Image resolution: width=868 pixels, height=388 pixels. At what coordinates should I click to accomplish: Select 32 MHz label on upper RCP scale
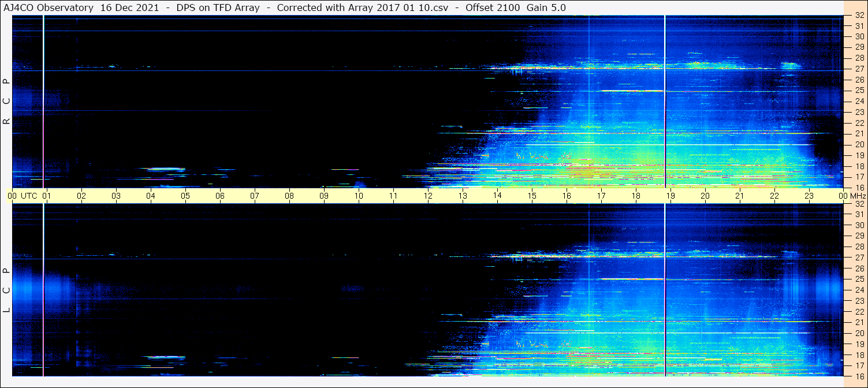click(x=859, y=16)
